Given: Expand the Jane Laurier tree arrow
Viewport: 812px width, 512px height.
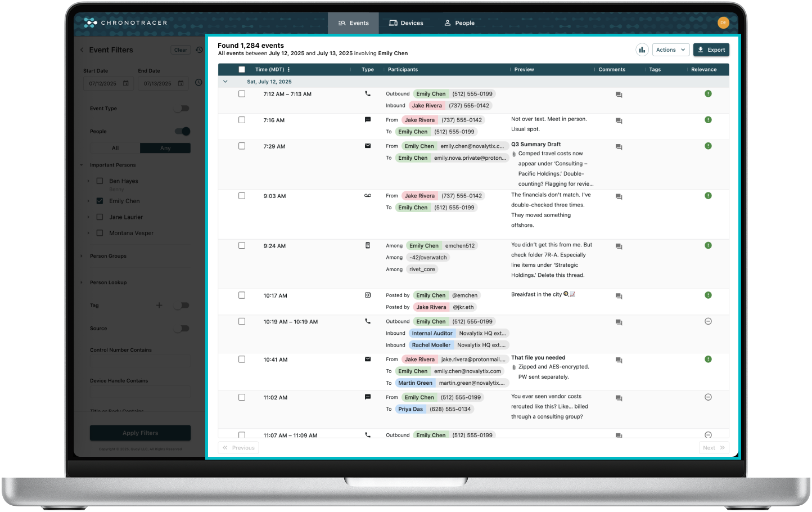Looking at the screenshot, I should click(x=89, y=217).
